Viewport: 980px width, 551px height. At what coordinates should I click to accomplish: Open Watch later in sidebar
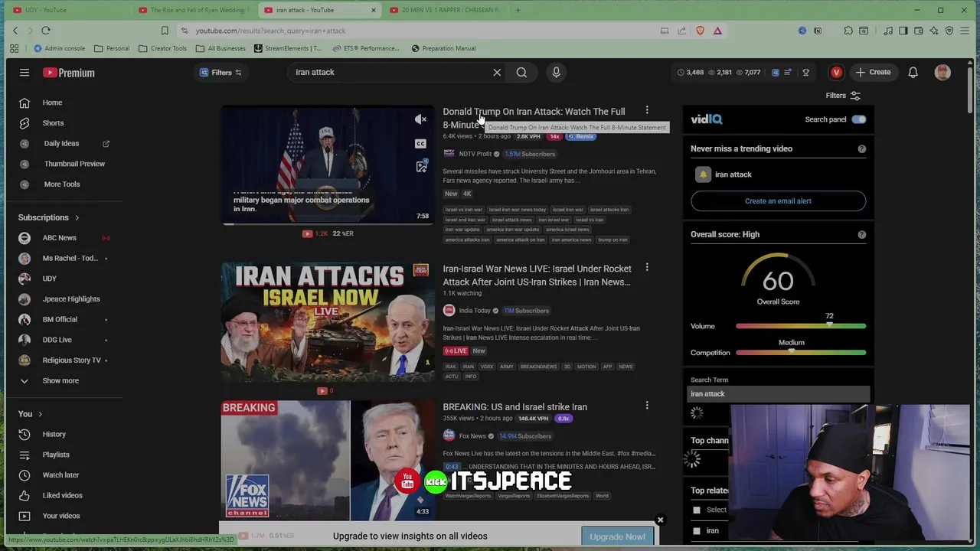click(x=61, y=475)
